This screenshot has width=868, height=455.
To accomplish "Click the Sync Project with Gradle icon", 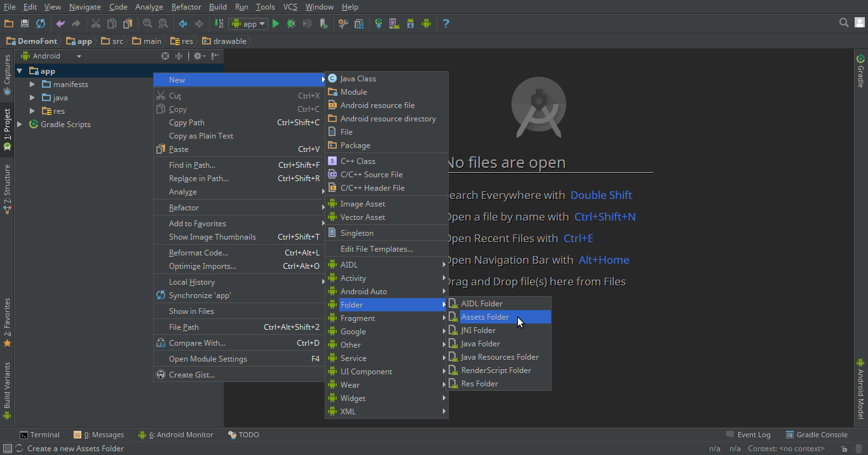I will (x=379, y=24).
